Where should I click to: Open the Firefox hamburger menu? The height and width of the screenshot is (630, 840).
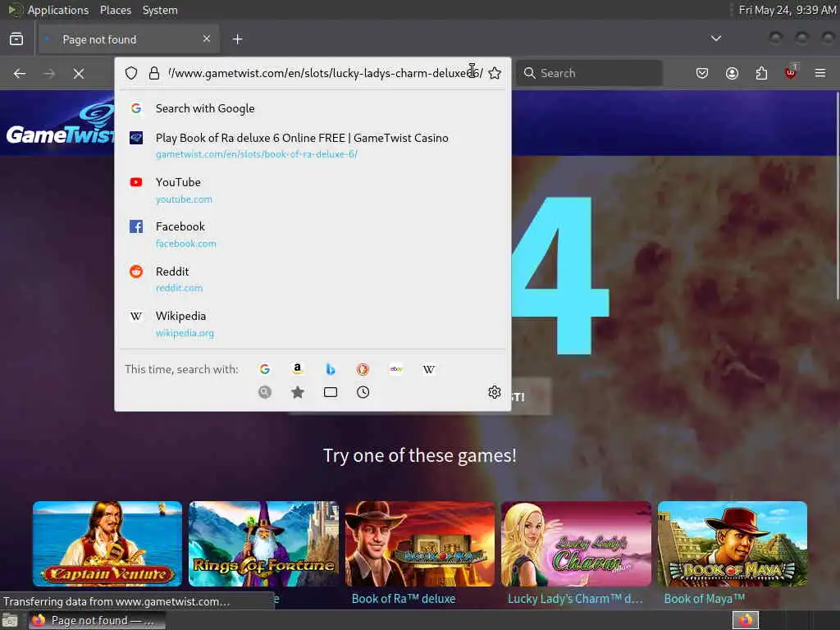pos(820,73)
